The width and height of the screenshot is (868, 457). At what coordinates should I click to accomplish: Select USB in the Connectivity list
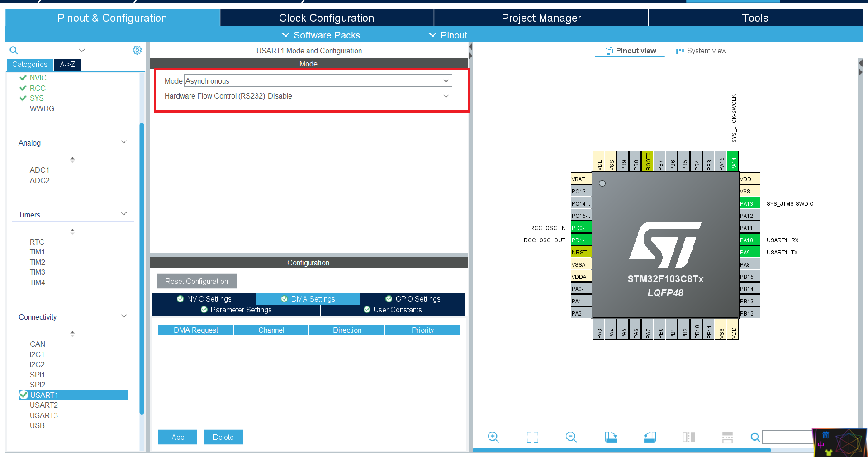pos(37,425)
